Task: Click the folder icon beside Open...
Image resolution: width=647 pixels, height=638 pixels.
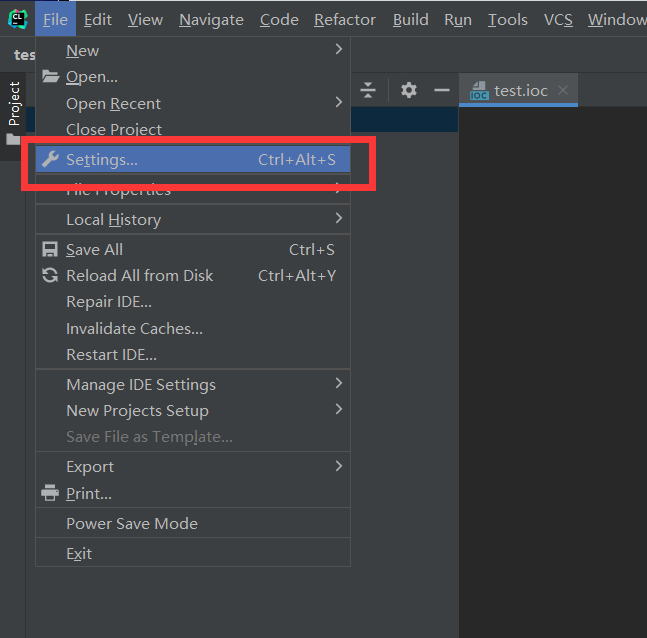Action: pyautogui.click(x=50, y=76)
